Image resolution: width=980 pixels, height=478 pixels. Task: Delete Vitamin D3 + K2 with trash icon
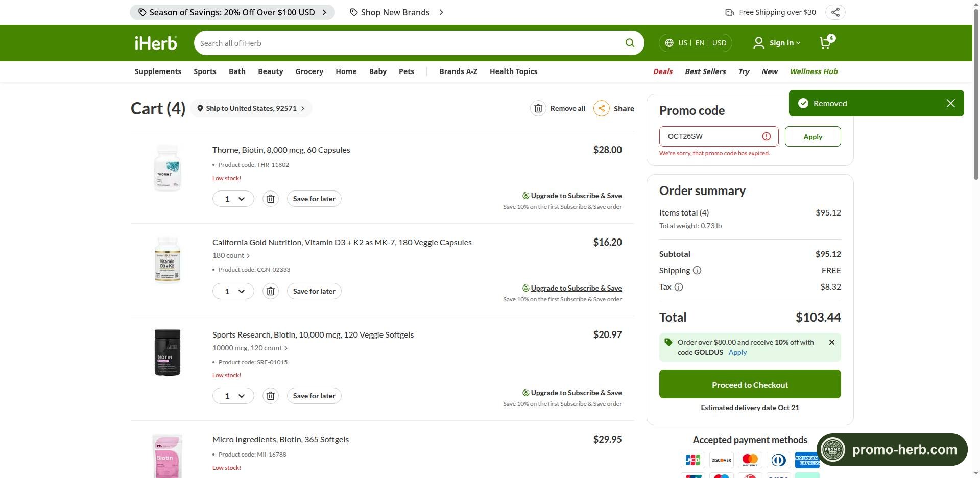271,291
